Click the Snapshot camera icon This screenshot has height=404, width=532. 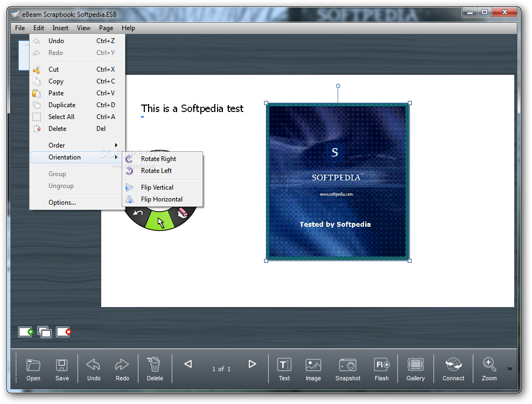point(348,365)
